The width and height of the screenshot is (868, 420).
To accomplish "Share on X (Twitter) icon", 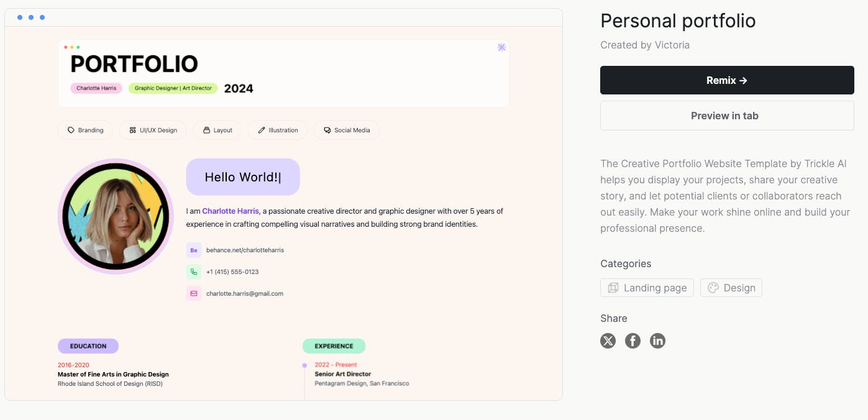I will coord(608,340).
